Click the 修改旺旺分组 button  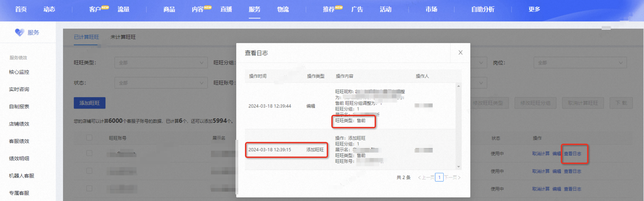click(535, 103)
